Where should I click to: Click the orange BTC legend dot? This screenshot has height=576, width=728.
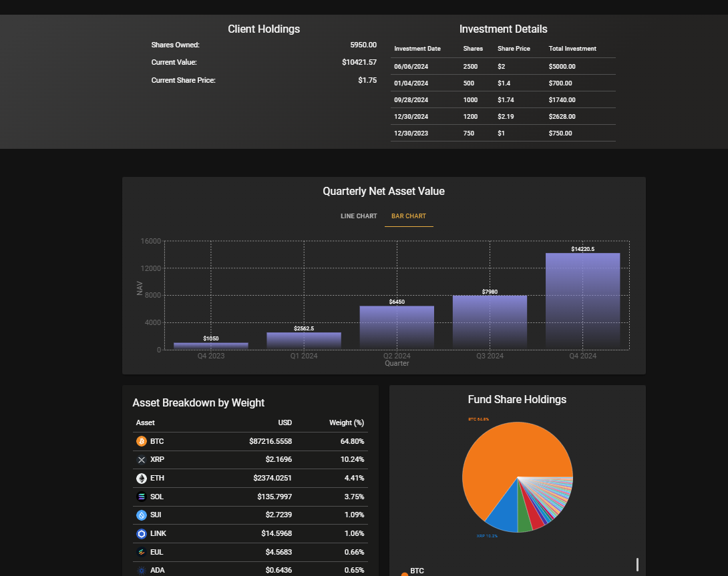tap(404, 574)
